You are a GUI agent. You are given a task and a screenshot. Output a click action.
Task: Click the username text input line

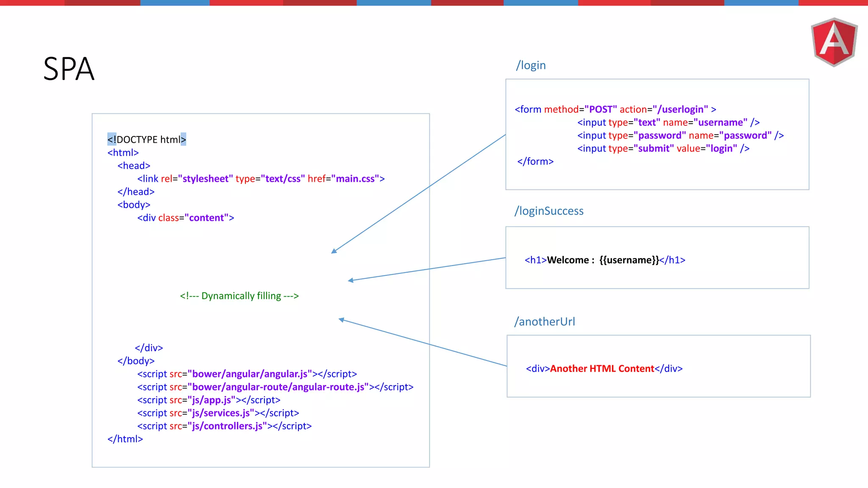click(668, 122)
